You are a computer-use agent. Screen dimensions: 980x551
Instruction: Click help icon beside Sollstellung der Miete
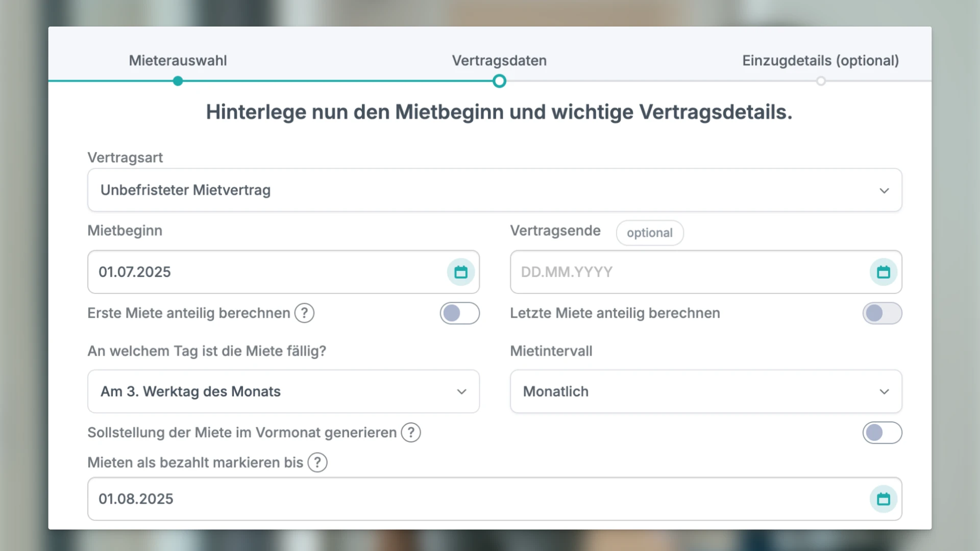tap(411, 433)
